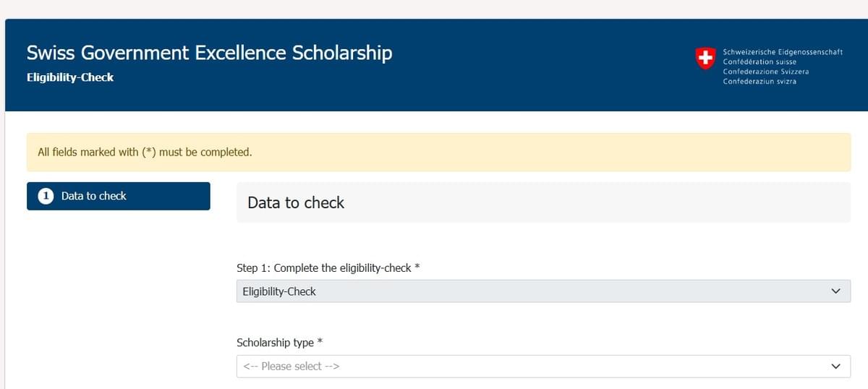Screen dimensions: 868x389
Task: Click the chevron arrow on Scholarship type dropdown
Action: 836,367
